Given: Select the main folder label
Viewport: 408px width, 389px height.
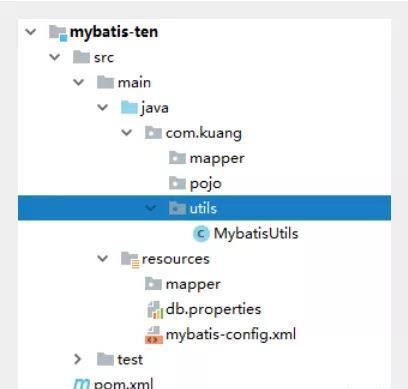Looking at the screenshot, I should click(134, 82).
